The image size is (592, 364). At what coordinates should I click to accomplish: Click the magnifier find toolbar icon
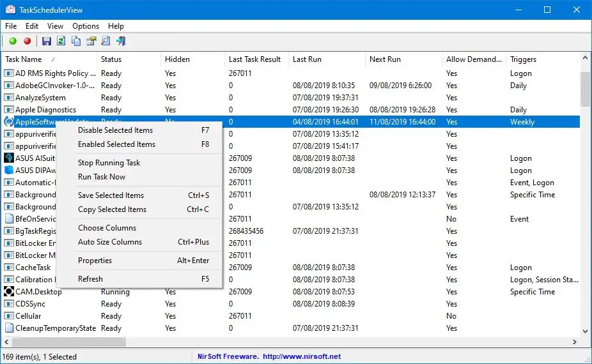pos(105,41)
